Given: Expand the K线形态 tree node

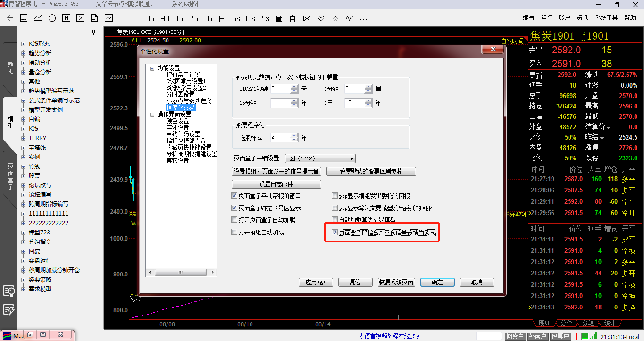Looking at the screenshot, I should 24,44.
